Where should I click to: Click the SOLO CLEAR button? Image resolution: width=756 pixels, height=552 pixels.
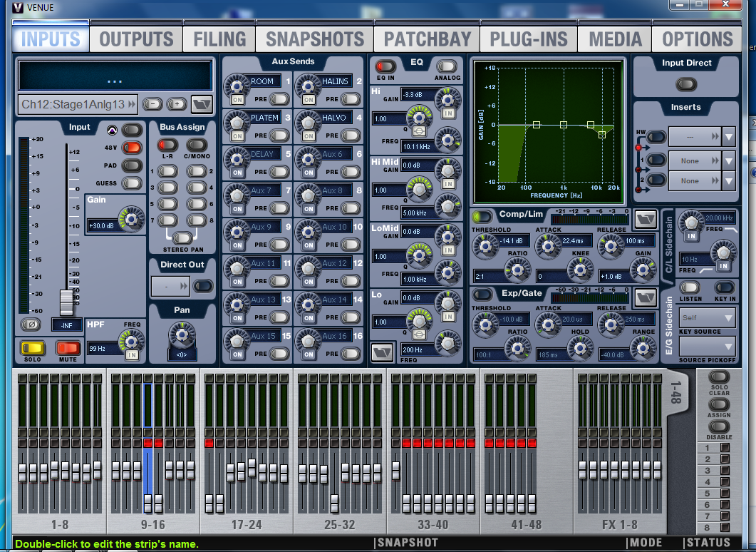719,377
